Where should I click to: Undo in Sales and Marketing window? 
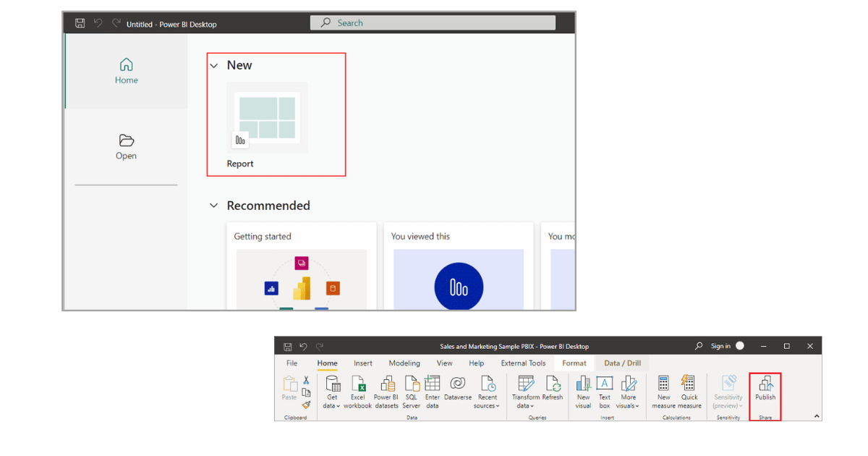(303, 347)
